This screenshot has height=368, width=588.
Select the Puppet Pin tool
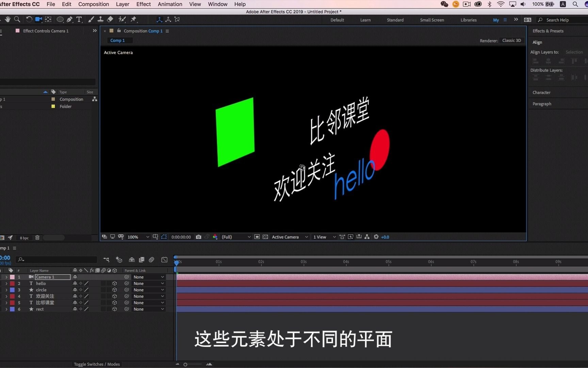coord(133,19)
